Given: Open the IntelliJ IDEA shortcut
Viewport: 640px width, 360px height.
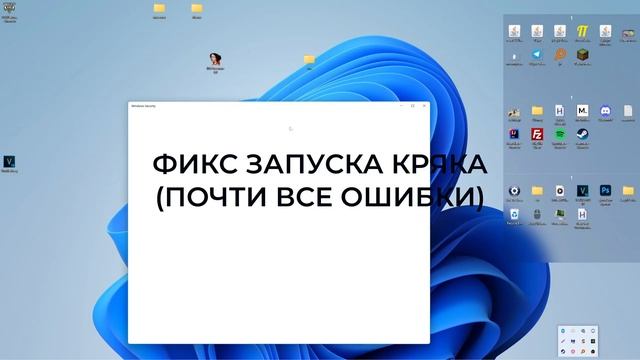Looking at the screenshot, I should coord(514,134).
